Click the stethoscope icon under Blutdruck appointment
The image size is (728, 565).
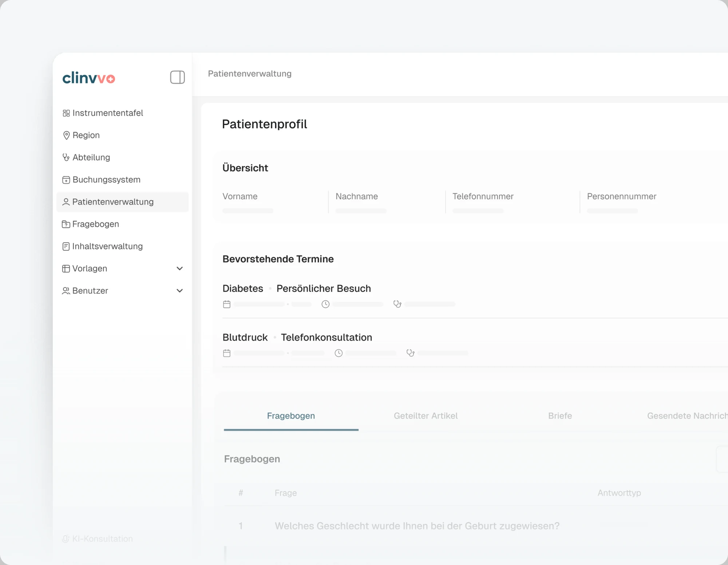[x=411, y=353]
